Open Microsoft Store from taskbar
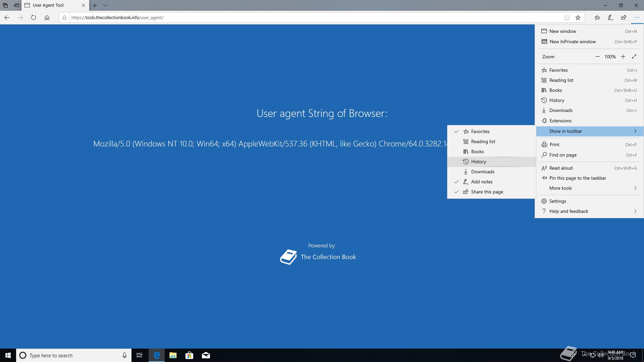Image resolution: width=644 pixels, height=362 pixels. (189, 355)
